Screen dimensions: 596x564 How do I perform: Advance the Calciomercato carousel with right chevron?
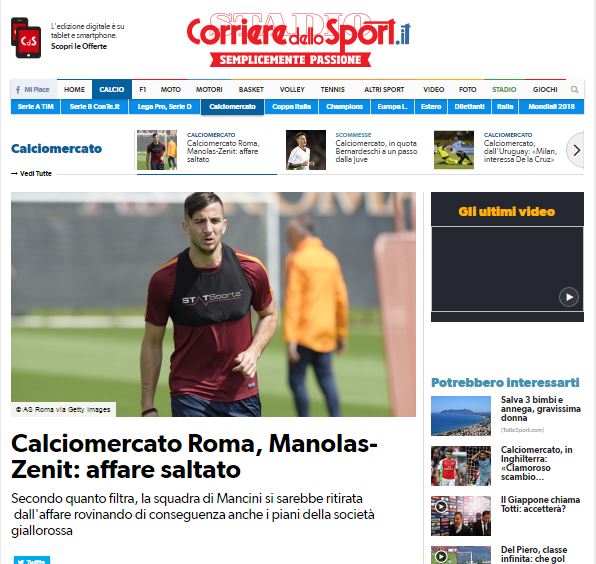(576, 151)
